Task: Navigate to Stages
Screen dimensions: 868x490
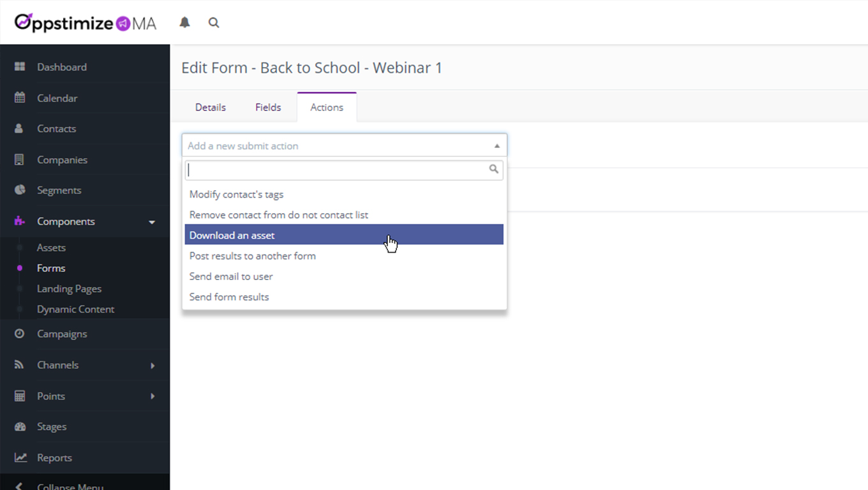Action: tap(52, 427)
